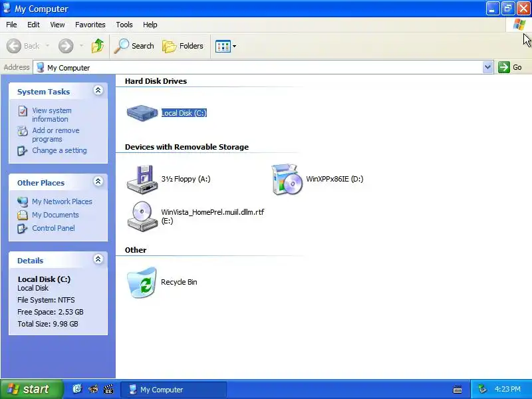Click the Forward arrow toolbar button
Viewport: 532px width, 399px height.
click(65, 46)
